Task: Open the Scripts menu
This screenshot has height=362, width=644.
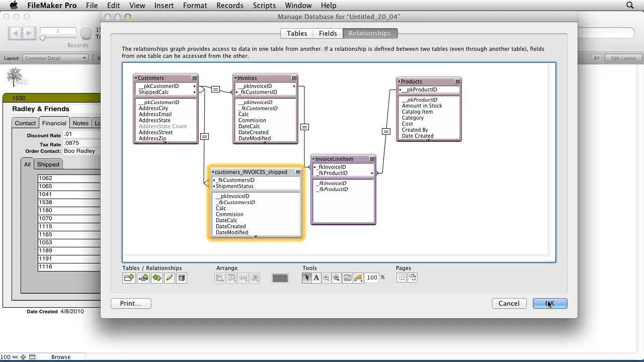Action: pos(264,6)
